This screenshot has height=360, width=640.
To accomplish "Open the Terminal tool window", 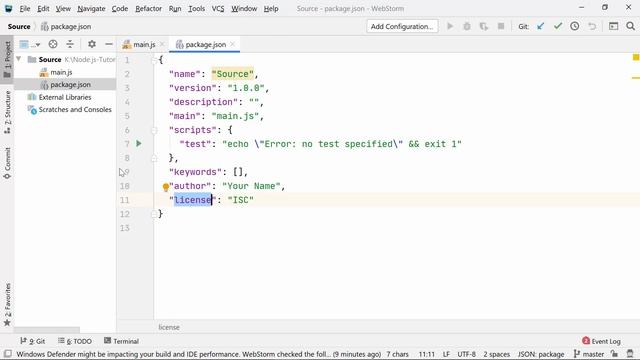I will point(122,341).
